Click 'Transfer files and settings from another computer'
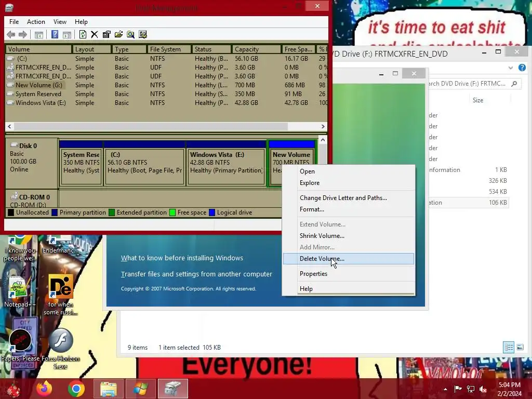 coord(196,274)
